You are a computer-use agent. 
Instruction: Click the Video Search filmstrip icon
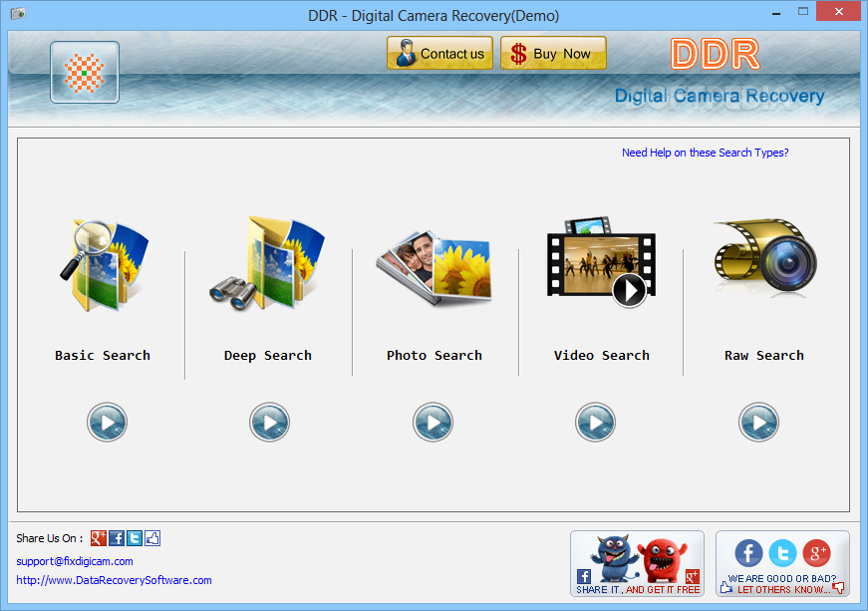[601, 262]
